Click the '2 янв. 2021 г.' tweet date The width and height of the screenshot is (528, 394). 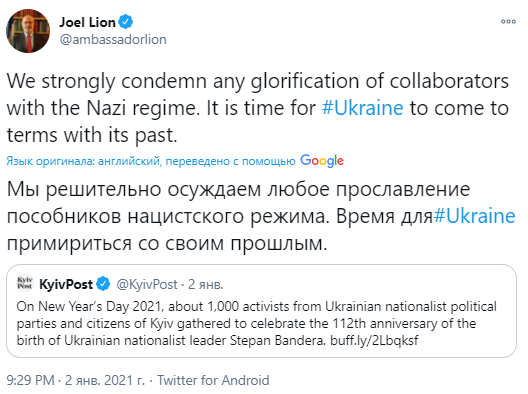(x=104, y=381)
